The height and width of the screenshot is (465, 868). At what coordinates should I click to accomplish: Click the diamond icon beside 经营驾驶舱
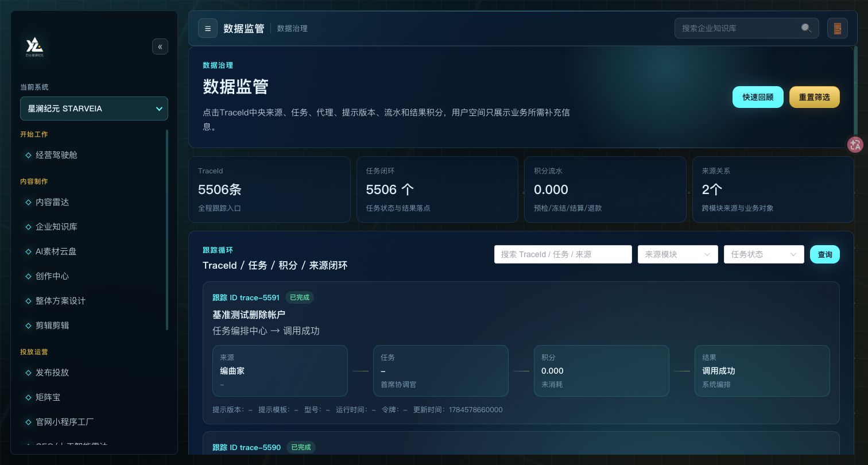point(28,155)
